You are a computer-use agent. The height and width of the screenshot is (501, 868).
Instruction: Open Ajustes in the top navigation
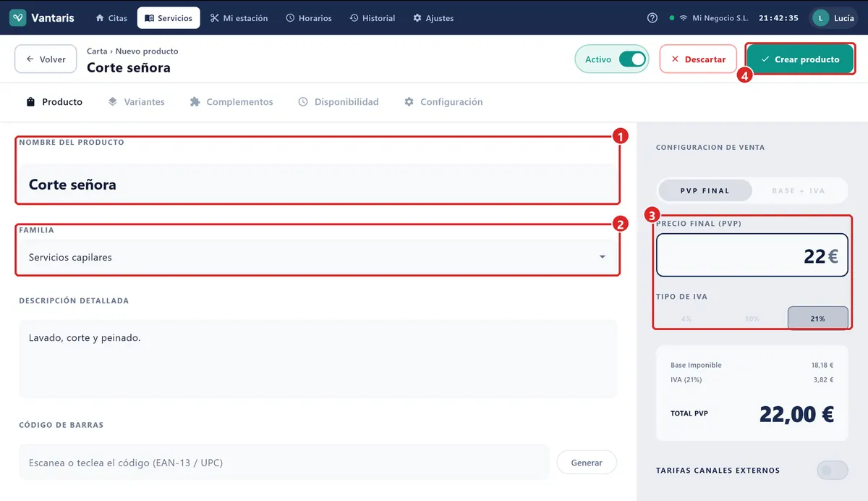pyautogui.click(x=433, y=18)
